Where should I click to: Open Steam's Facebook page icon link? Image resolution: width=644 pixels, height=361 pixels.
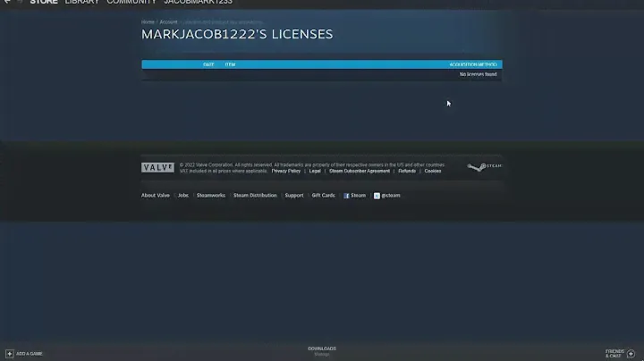346,195
